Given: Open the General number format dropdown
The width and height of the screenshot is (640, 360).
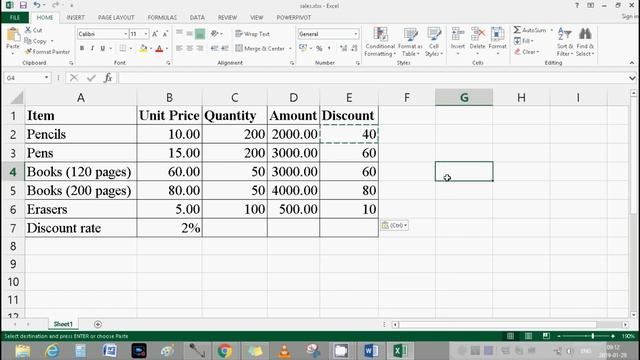Looking at the screenshot, I should pos(356,34).
